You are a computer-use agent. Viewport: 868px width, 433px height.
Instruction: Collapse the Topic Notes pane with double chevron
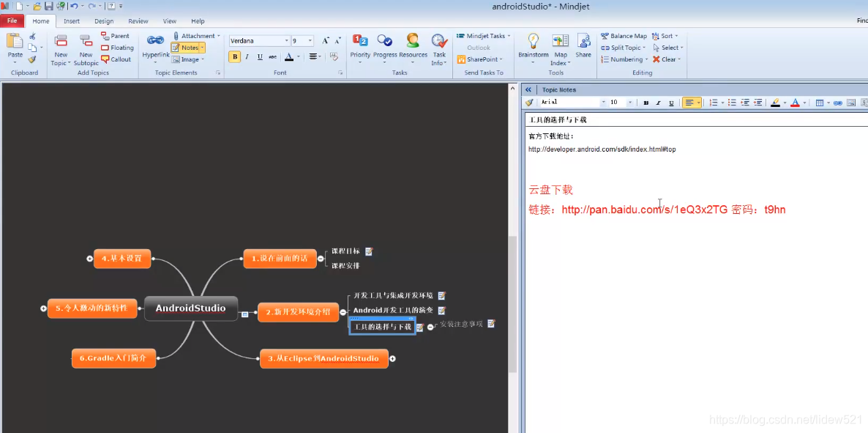[528, 90]
